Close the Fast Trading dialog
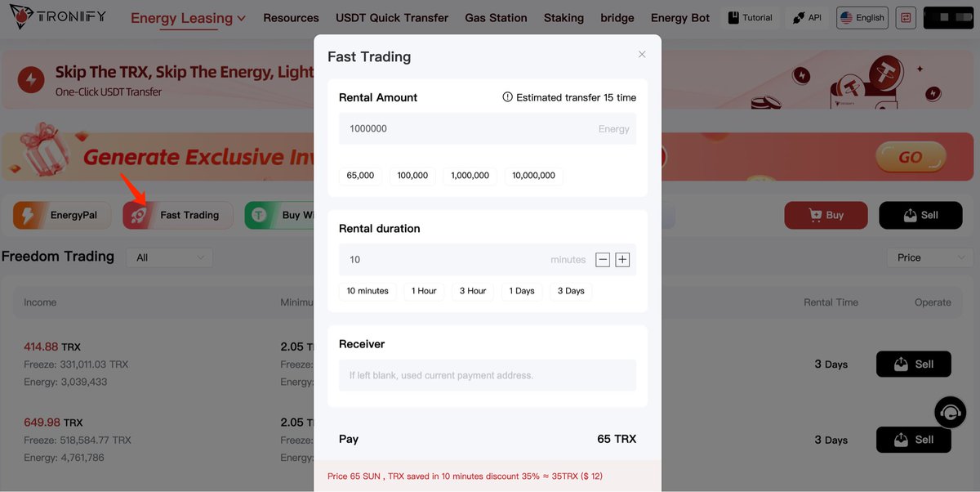This screenshot has width=980, height=492. 642,55
